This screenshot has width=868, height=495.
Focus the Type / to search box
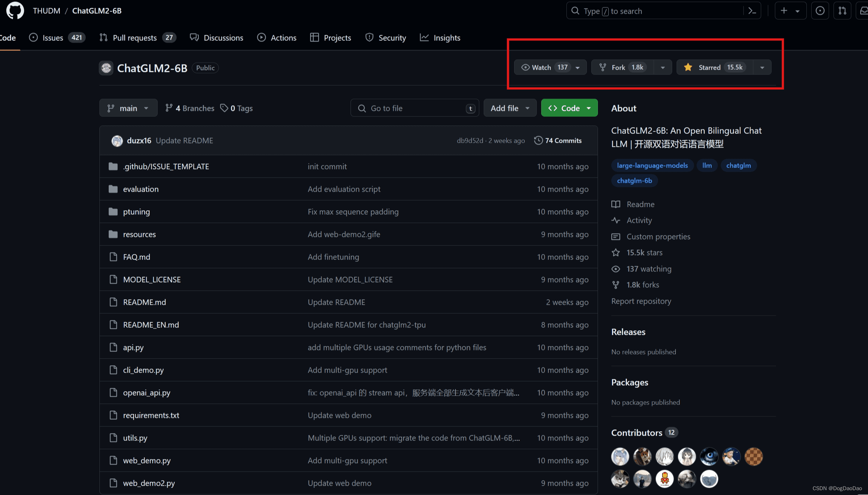pyautogui.click(x=663, y=11)
